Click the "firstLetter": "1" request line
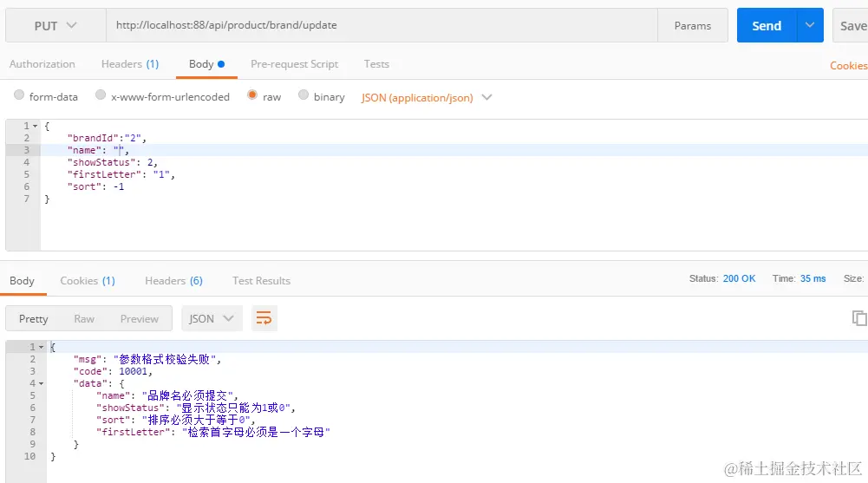The height and width of the screenshot is (483, 868). [x=121, y=174]
